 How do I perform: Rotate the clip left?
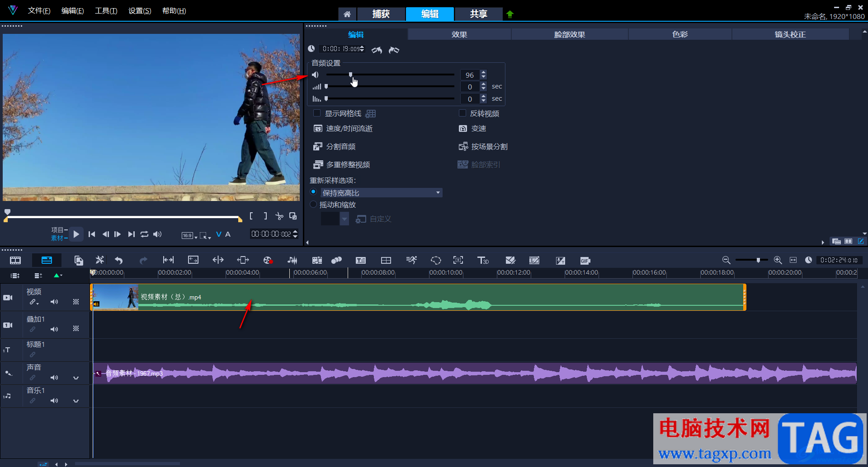[377, 50]
